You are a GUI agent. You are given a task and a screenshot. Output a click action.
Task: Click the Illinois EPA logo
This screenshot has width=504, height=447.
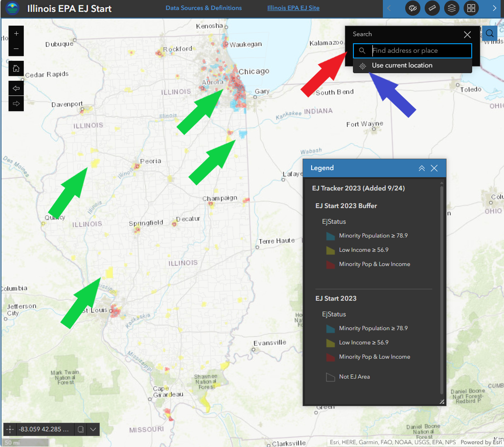pyautogui.click(x=12, y=9)
